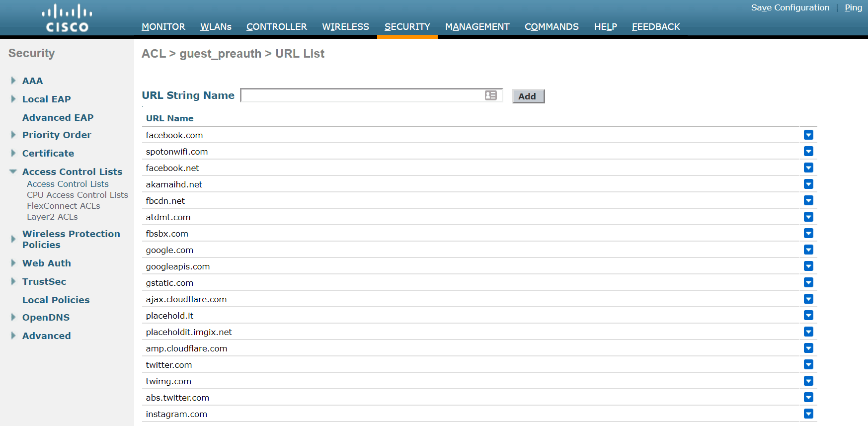
Task: Select the SECURITY tab
Action: (407, 27)
